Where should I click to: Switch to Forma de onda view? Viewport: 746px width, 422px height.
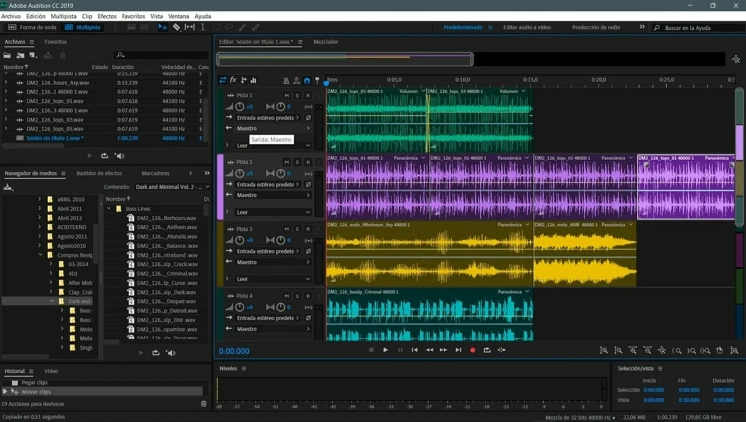coord(32,28)
